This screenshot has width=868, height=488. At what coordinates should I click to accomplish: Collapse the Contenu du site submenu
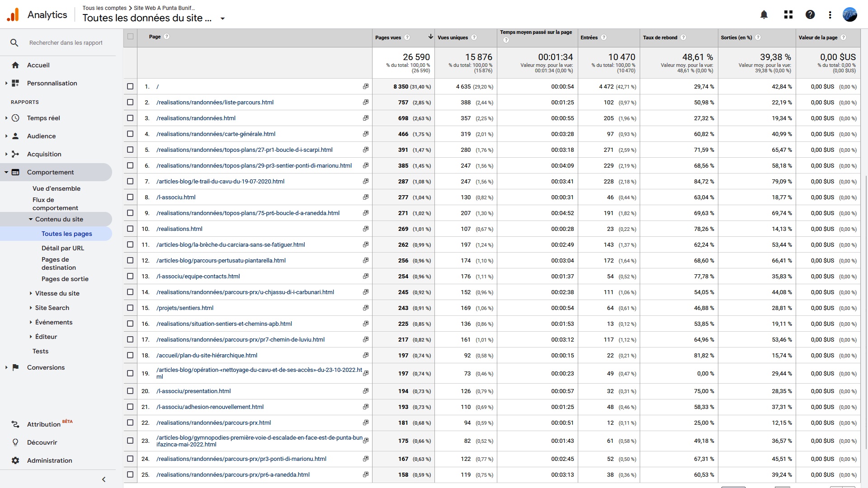point(31,219)
